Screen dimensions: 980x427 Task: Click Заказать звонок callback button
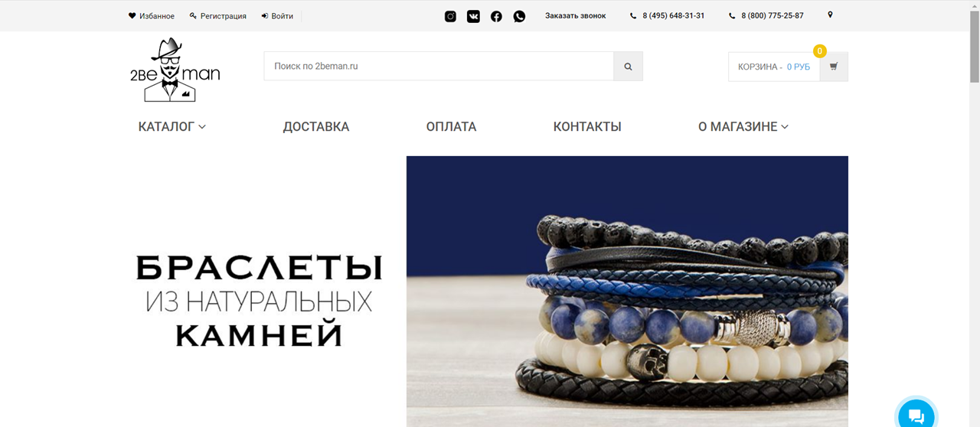coord(575,16)
